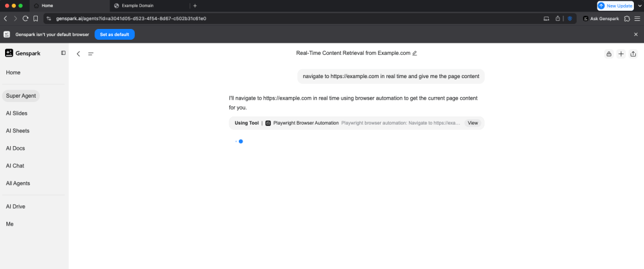Open AI Docs in the sidebar
Image resolution: width=644 pixels, height=269 pixels.
(x=16, y=148)
